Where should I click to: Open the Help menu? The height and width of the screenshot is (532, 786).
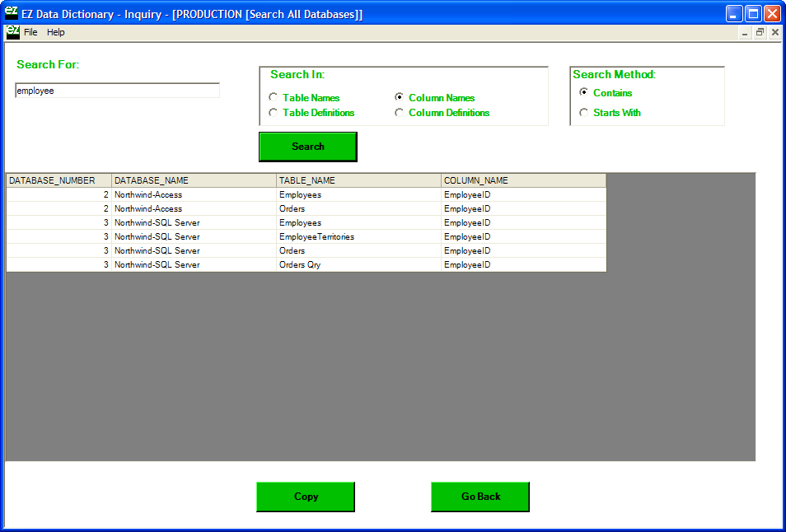55,32
